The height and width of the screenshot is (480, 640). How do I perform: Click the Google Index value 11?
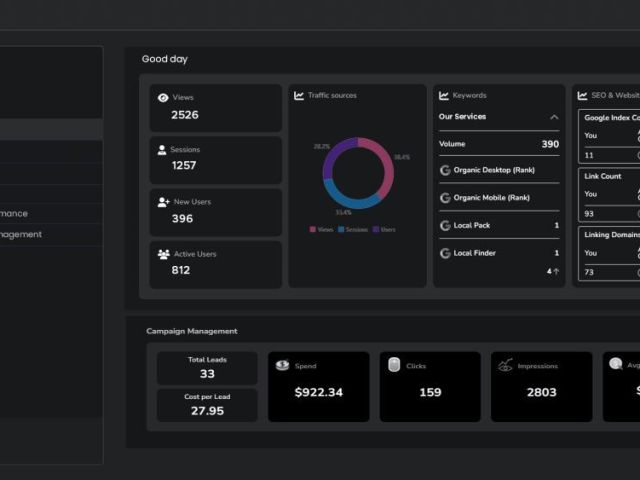point(589,156)
